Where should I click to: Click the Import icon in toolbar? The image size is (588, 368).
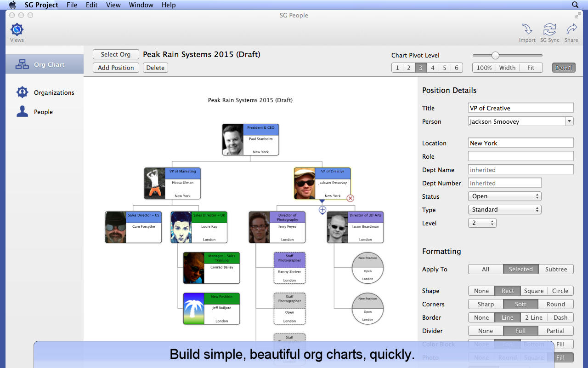point(527,30)
